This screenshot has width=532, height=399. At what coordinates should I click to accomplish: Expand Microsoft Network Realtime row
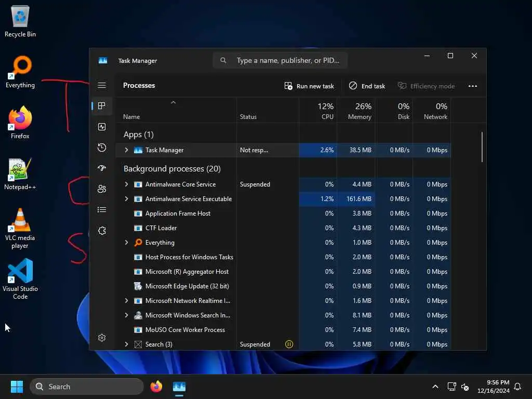point(127,301)
